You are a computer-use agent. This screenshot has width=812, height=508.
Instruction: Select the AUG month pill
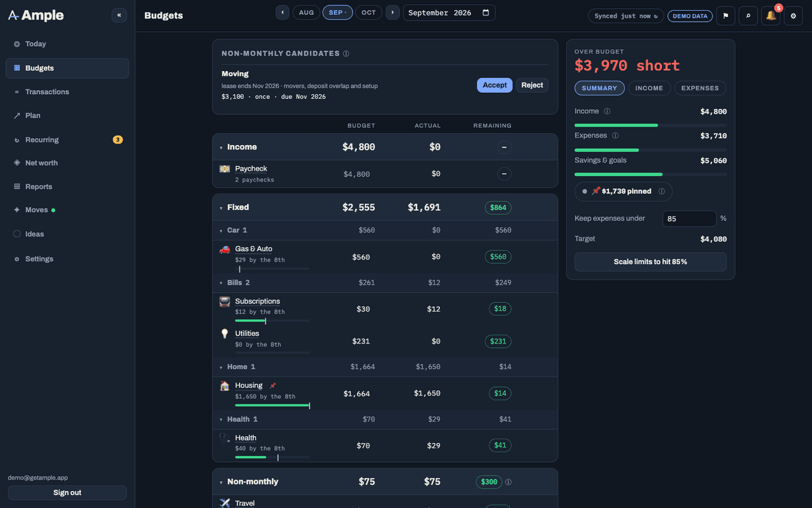(307, 13)
